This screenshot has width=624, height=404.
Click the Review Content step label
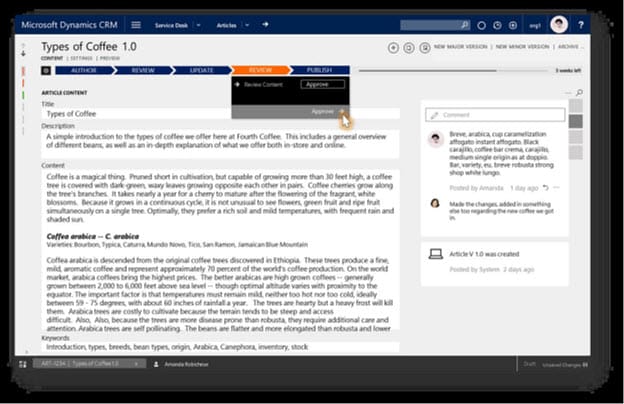[263, 84]
